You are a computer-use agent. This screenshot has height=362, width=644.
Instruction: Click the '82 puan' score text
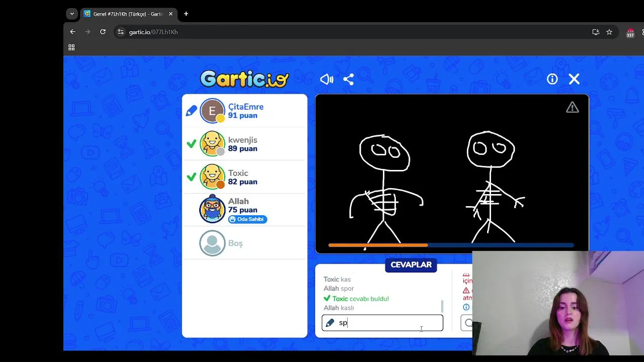point(243,182)
